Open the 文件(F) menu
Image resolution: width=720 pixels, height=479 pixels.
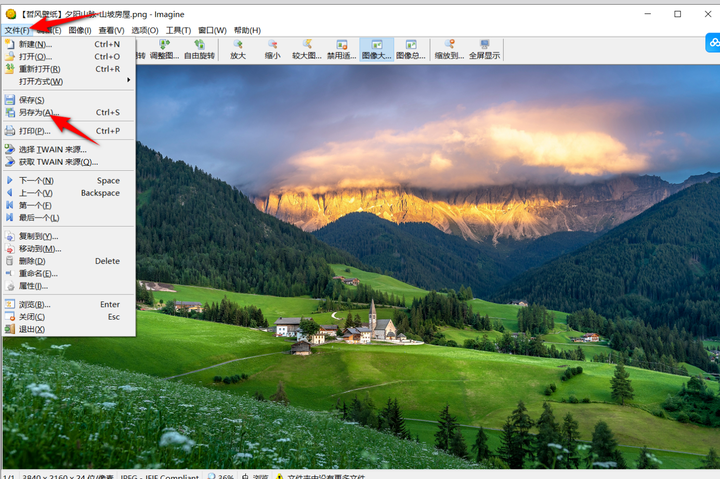click(17, 30)
